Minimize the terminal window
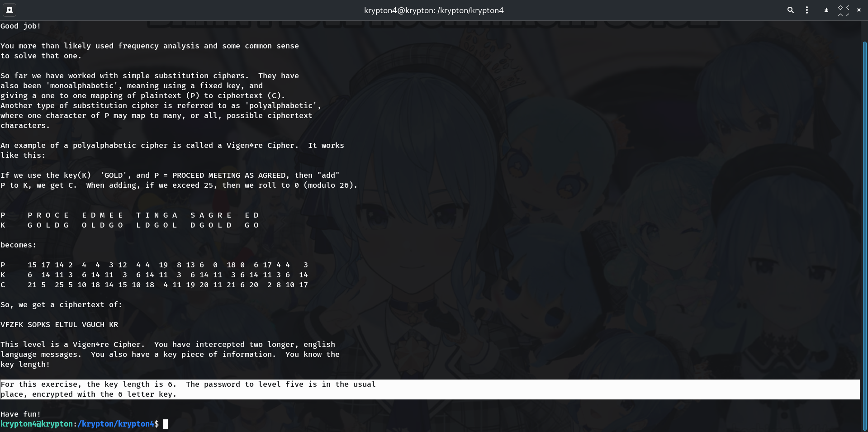The height and width of the screenshot is (432, 868). 826,10
